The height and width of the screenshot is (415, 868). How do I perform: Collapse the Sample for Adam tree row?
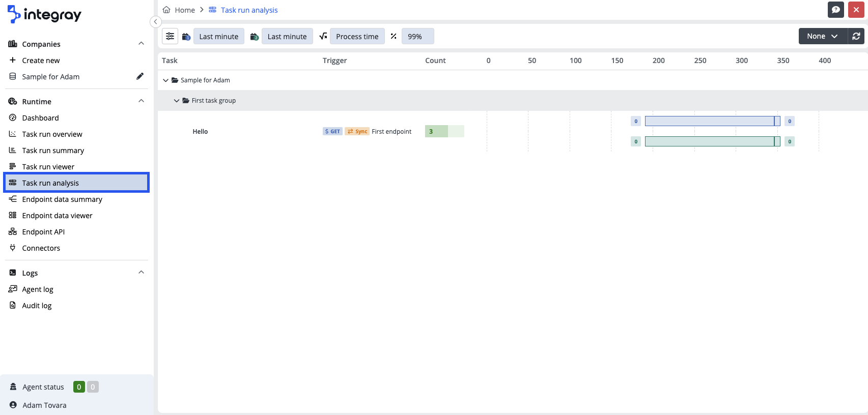click(x=165, y=80)
